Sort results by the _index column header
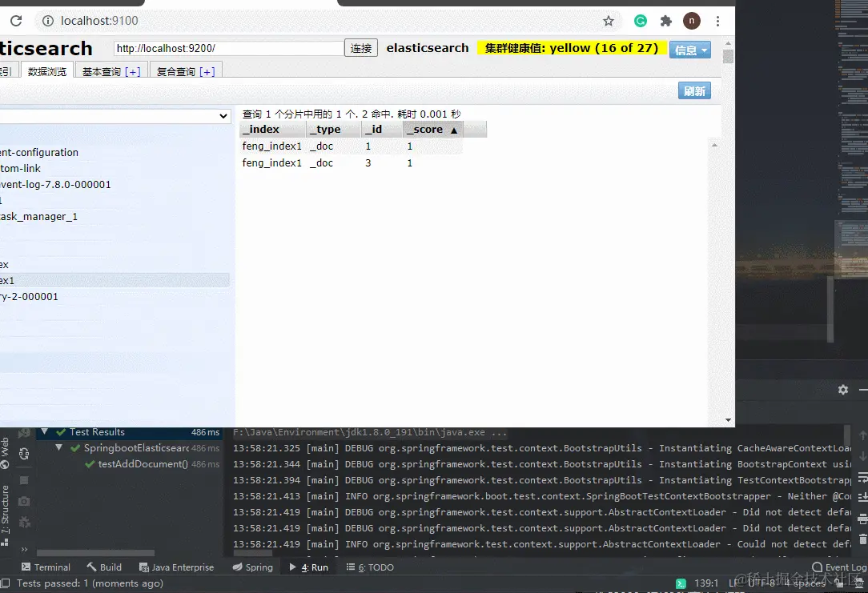The height and width of the screenshot is (593, 868). (273, 130)
